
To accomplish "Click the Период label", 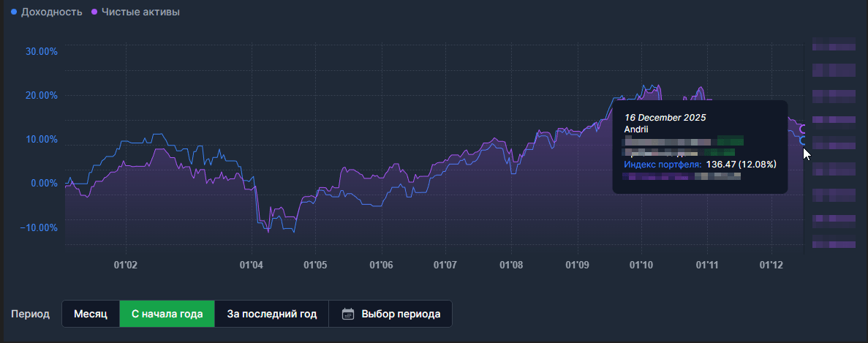I will (x=31, y=314).
